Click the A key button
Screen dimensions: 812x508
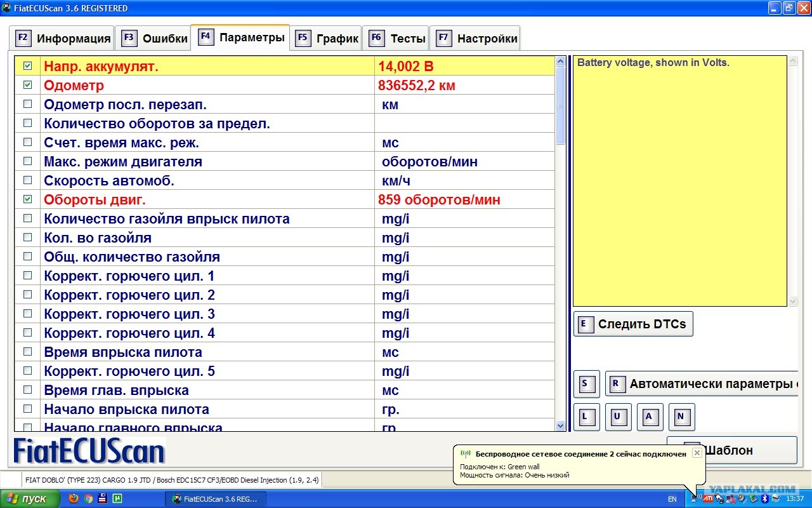[650, 417]
